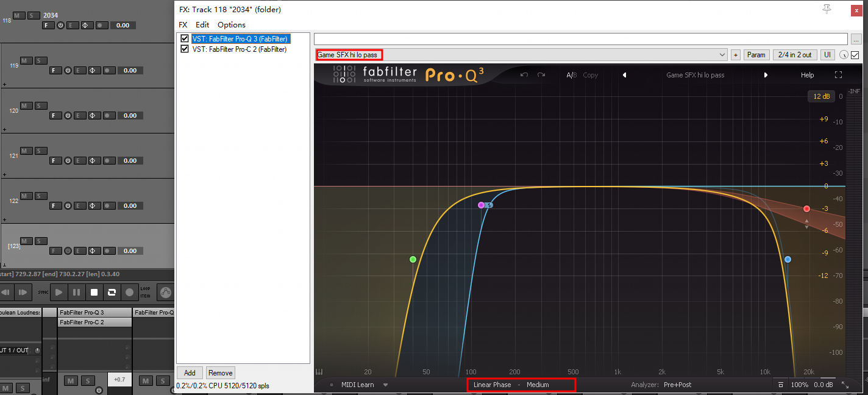Expand the MIDI Learn dropdown arrow
Image resolution: width=868 pixels, height=395 pixels.
pyautogui.click(x=385, y=385)
